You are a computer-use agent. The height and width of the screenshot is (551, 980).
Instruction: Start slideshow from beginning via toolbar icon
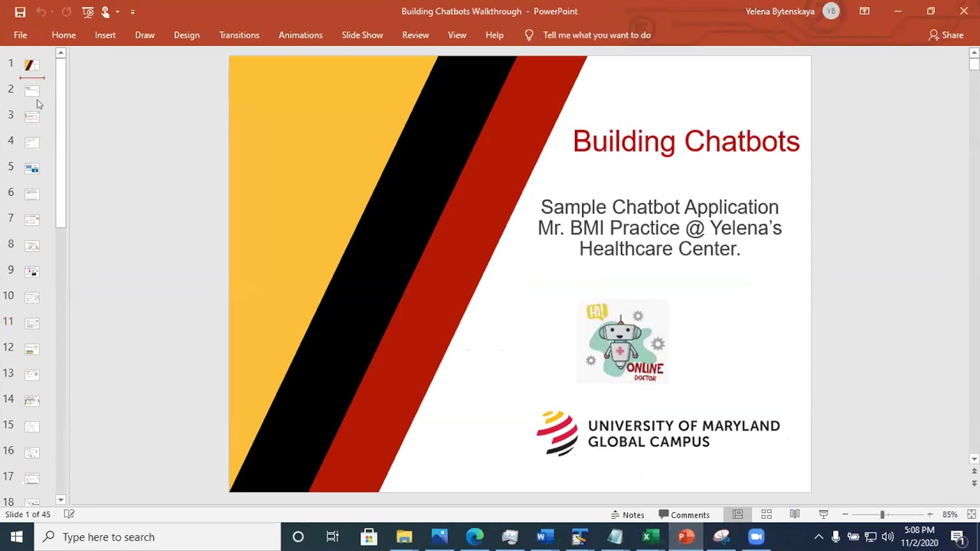[x=88, y=11]
